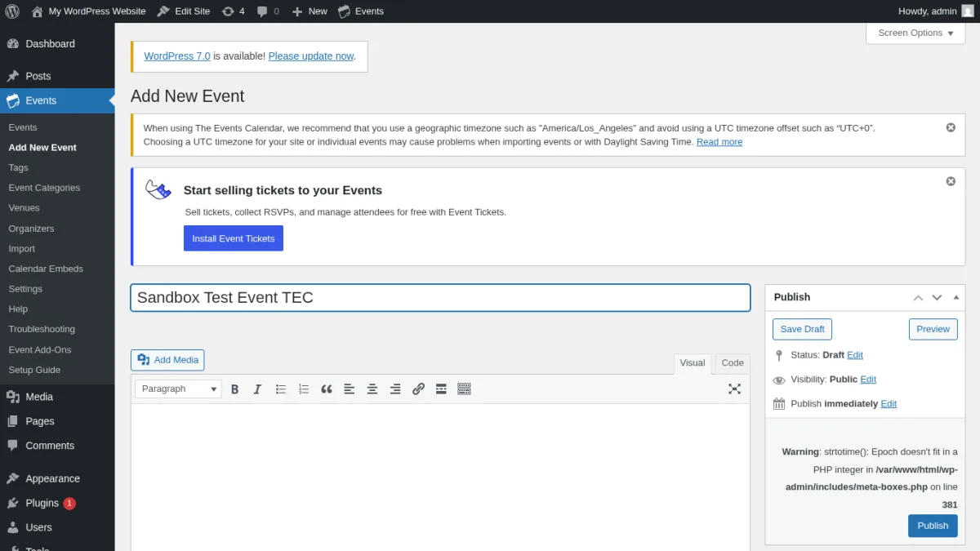Open Read more link in timezone notice

pyautogui.click(x=719, y=142)
